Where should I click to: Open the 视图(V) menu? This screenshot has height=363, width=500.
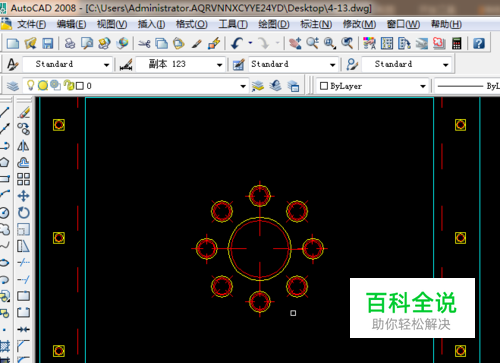pyautogui.click(x=112, y=24)
